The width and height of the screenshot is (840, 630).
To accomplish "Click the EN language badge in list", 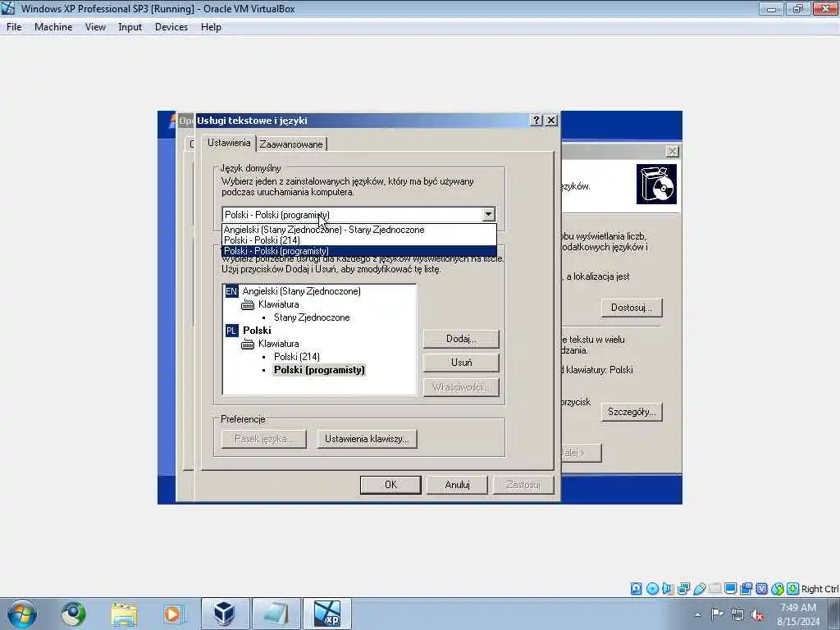I will 231,291.
